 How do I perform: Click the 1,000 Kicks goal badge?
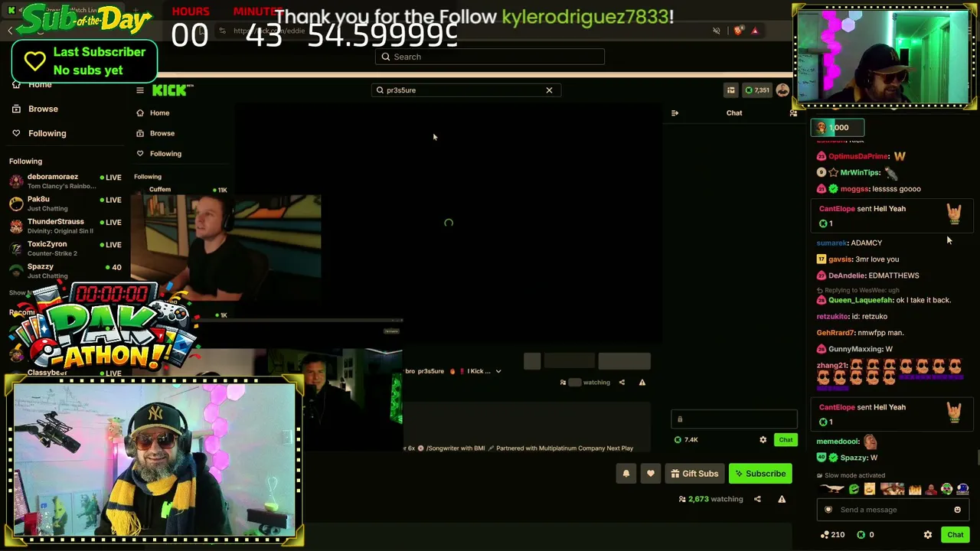(x=838, y=128)
